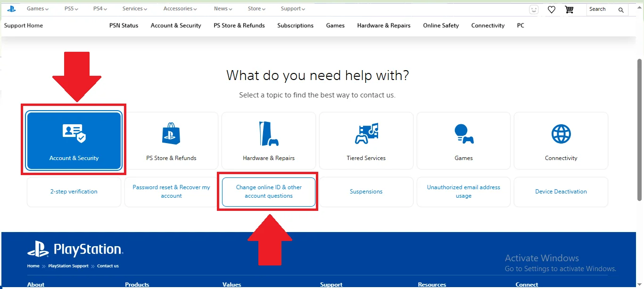Expand the PS4 dropdown menu
The width and height of the screenshot is (644, 289).
[100, 9]
